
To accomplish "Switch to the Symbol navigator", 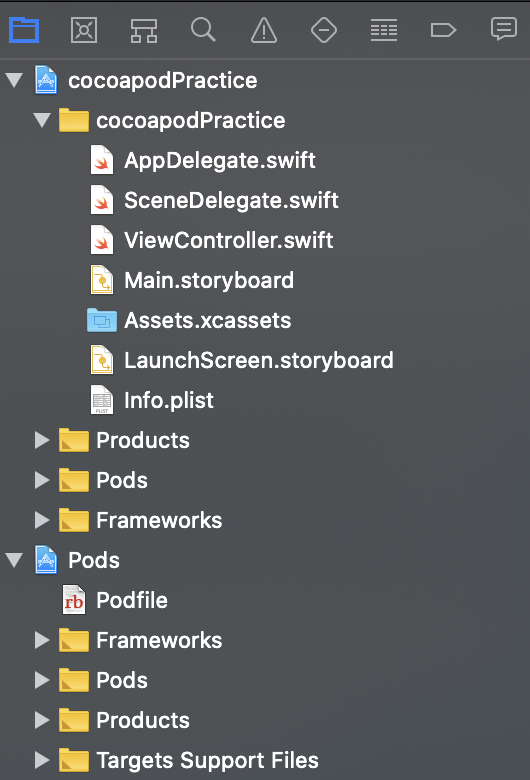I will [144, 31].
